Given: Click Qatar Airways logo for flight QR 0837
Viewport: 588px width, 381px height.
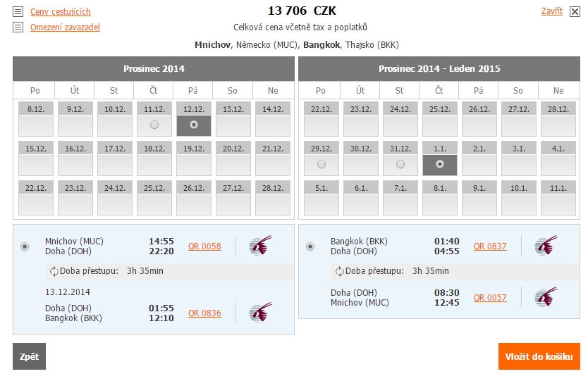Looking at the screenshot, I should tap(546, 246).
